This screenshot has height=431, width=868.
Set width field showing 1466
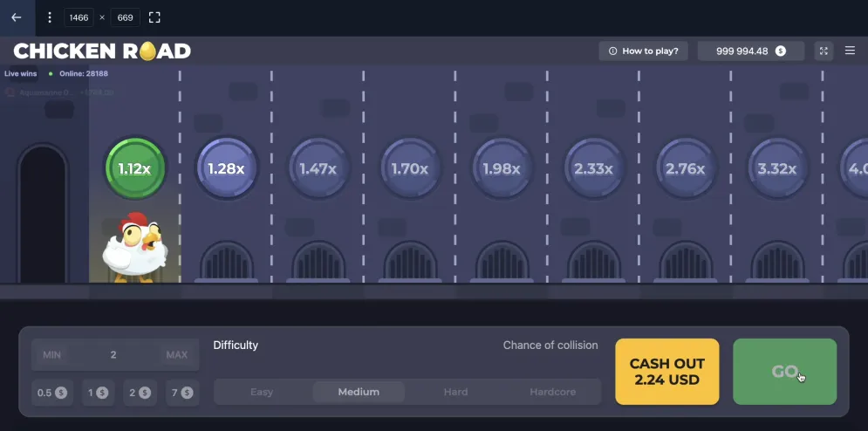click(x=79, y=17)
